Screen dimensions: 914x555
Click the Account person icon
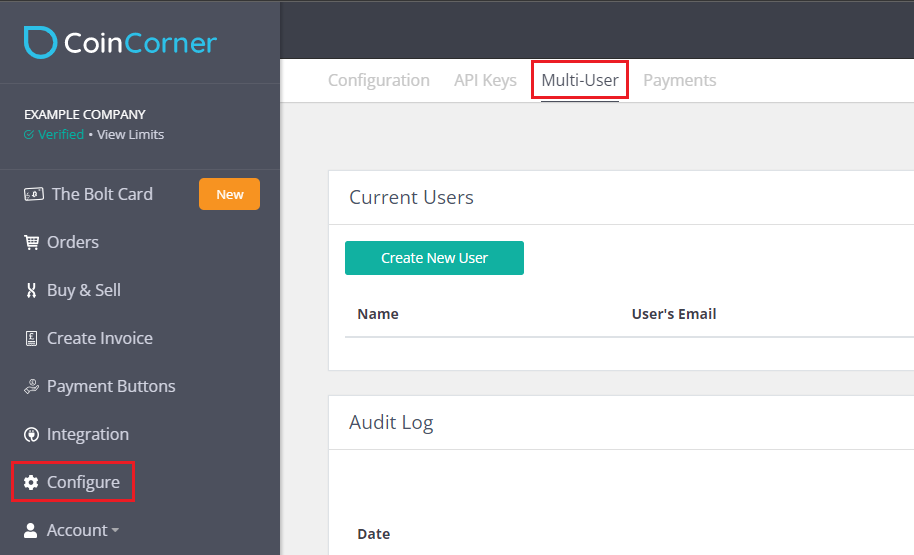point(30,530)
